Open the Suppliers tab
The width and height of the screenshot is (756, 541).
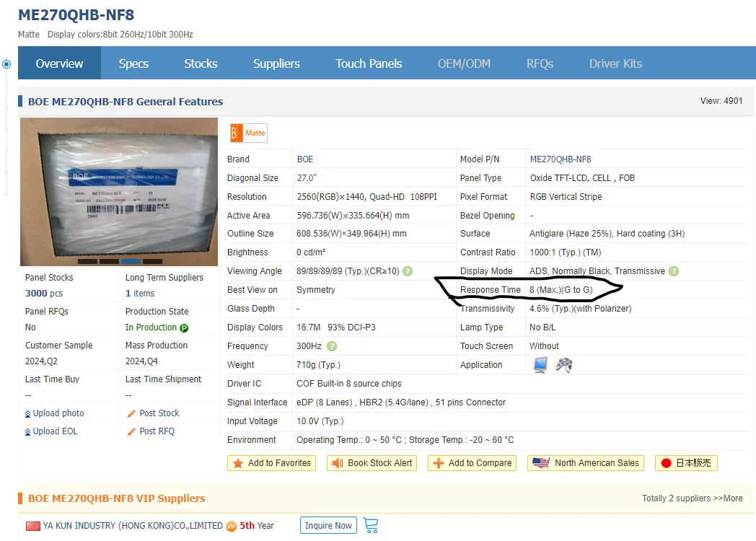coord(276,63)
